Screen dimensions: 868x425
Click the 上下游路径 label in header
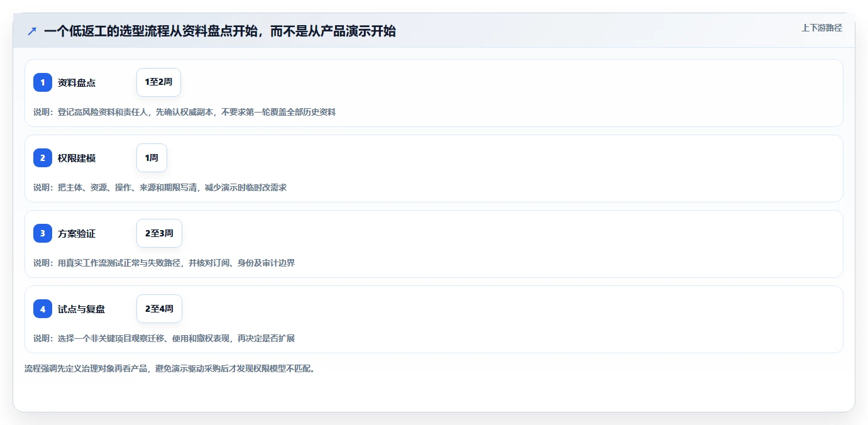pos(821,28)
